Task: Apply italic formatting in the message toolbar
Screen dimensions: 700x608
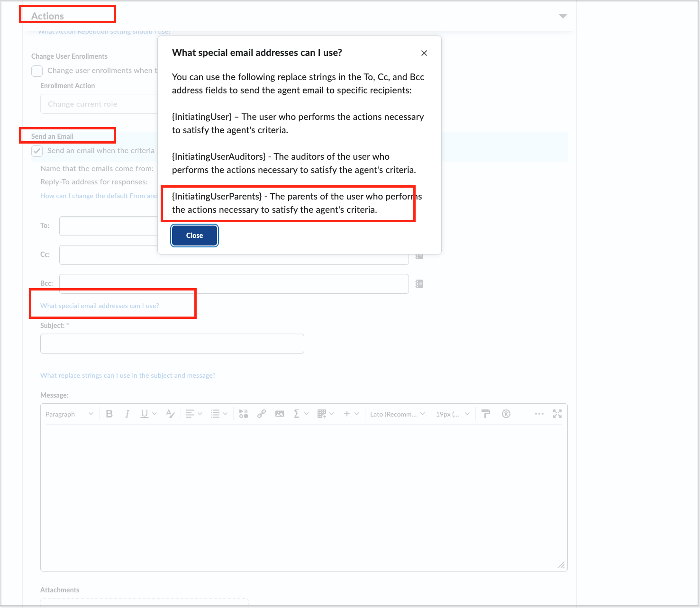Action: pyautogui.click(x=127, y=413)
